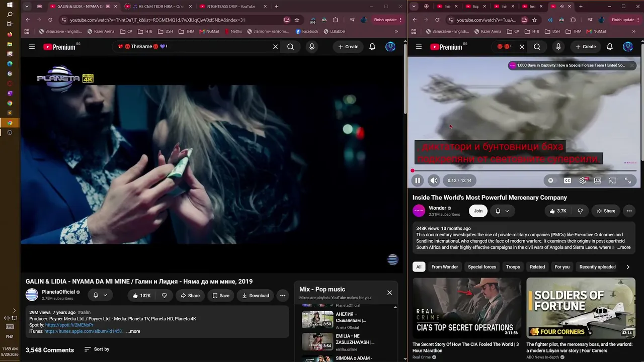Select the Troops filter chip
Viewport: 644px width, 362px height.
pos(513,267)
